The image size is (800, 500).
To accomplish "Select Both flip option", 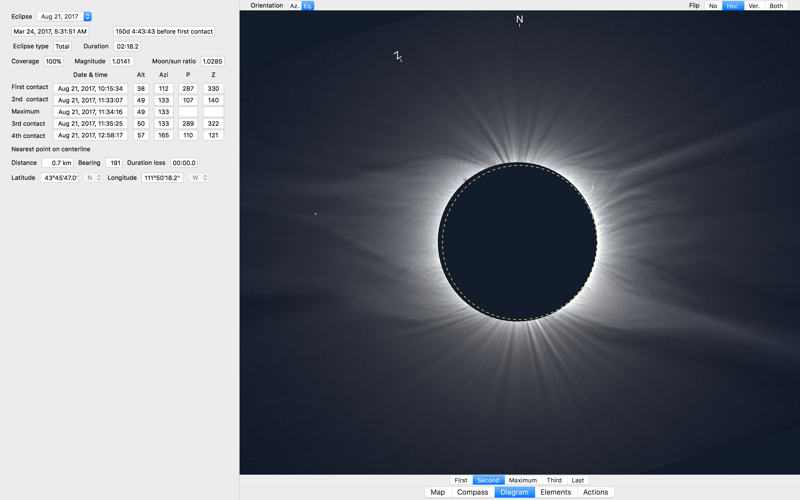I will (776, 6).
